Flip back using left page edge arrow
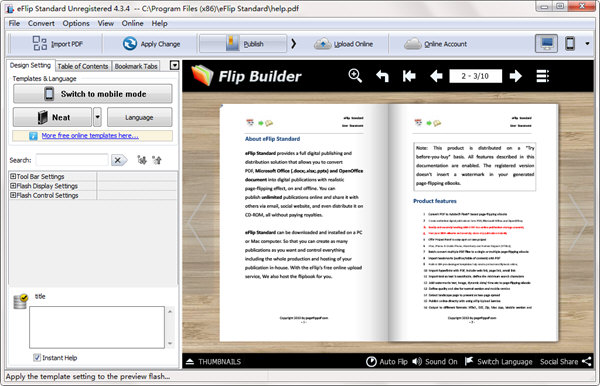Image resolution: width=600 pixels, height=386 pixels. (198, 222)
